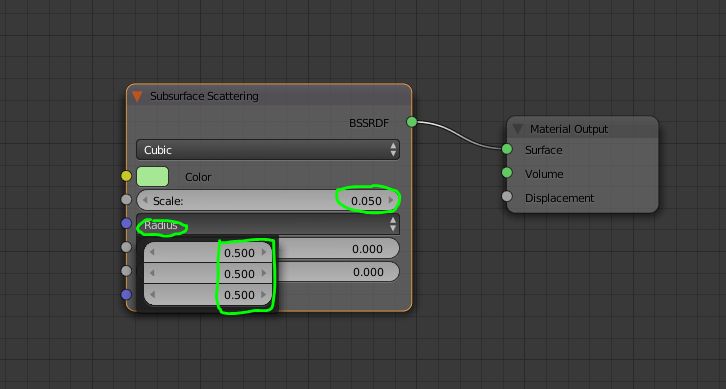Viewport: 726px width, 389px height.
Task: Click the top 0.500 radius field
Action: [208, 252]
